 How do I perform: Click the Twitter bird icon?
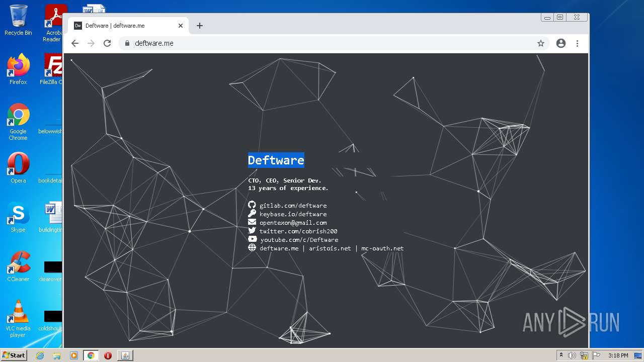252,230
